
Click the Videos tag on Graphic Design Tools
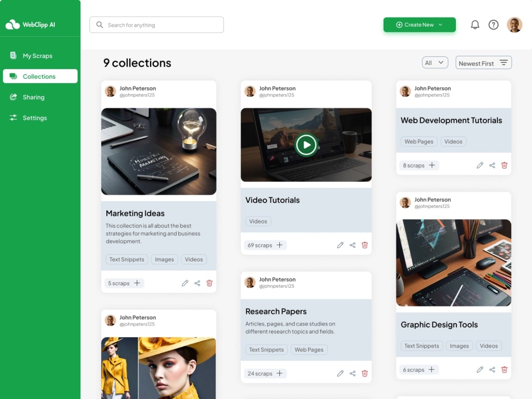(488, 346)
